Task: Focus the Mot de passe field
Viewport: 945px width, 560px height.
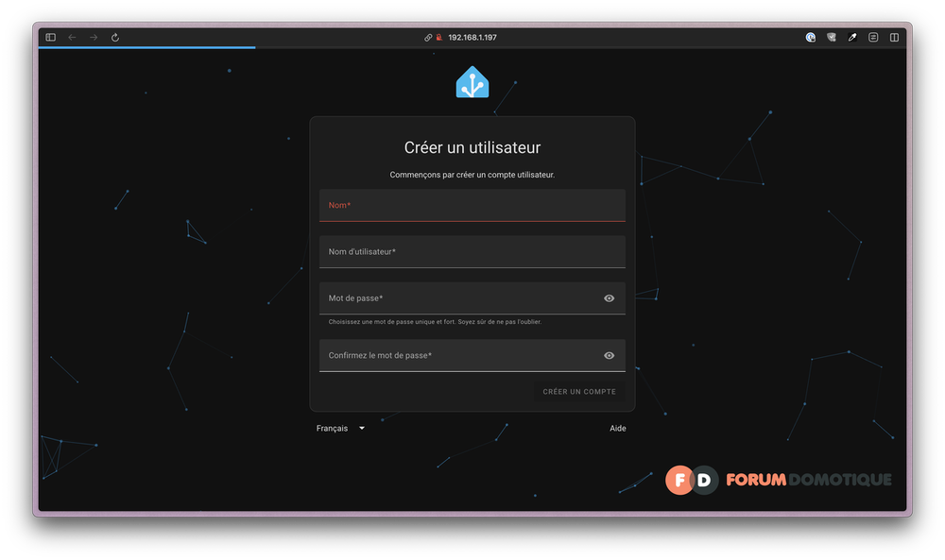Action: click(x=472, y=298)
